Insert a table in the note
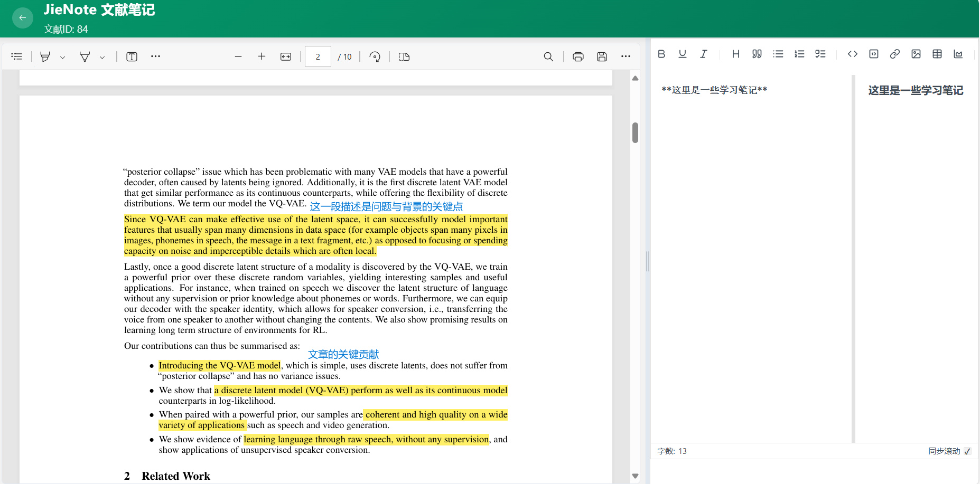This screenshot has height=484, width=980. pyautogui.click(x=937, y=54)
